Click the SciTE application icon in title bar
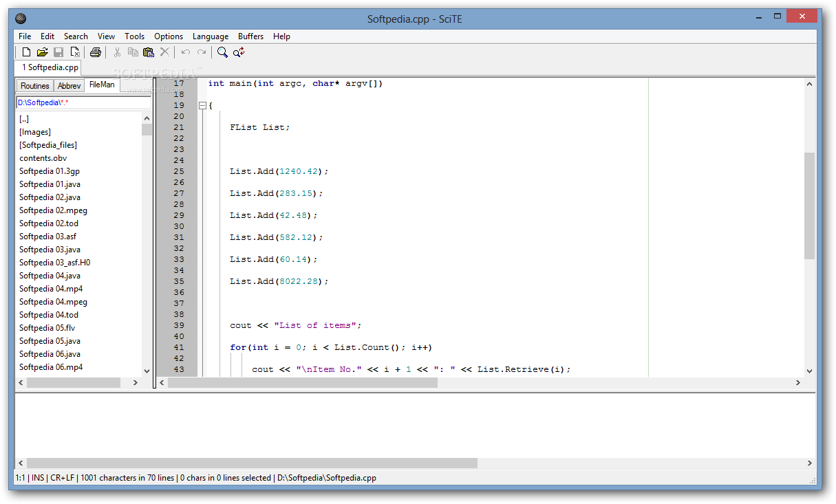Image resolution: width=836 pixels, height=504 pixels. click(21, 19)
